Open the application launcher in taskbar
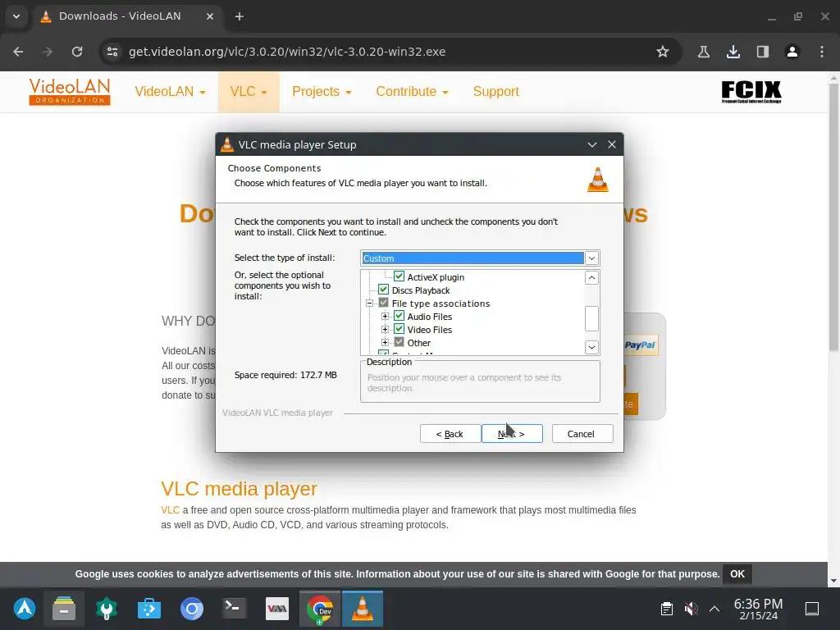The height and width of the screenshot is (630, 840). pos(25,609)
